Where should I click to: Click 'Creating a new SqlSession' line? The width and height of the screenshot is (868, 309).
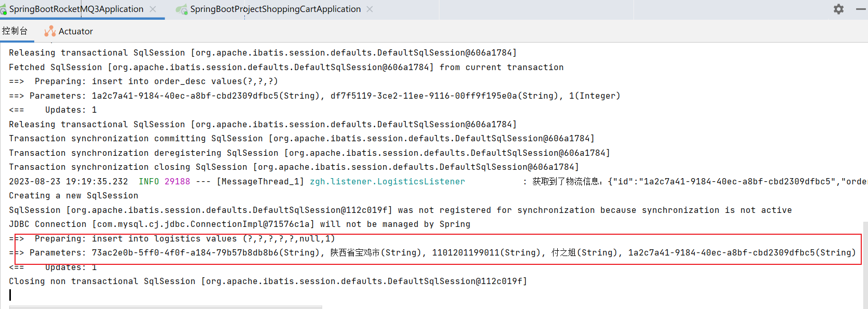click(x=74, y=196)
